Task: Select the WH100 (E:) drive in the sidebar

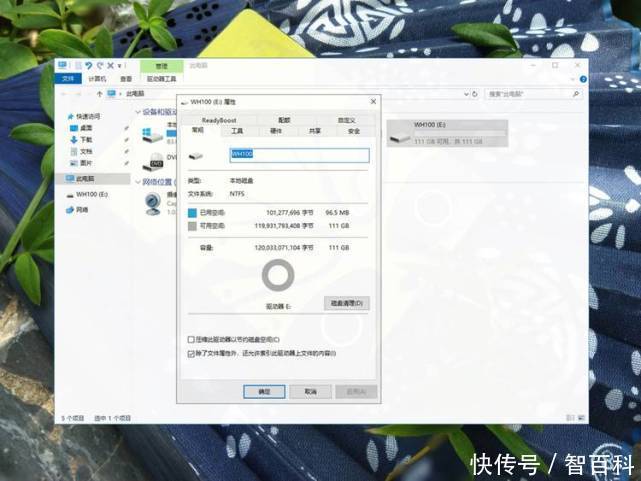Action: pos(87,195)
